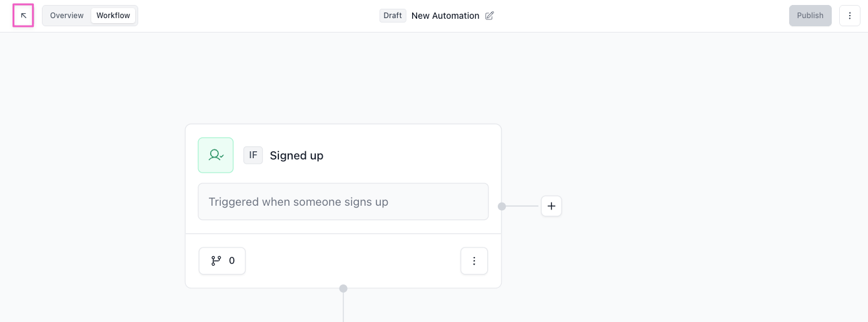Click the bottom connector dot of node
Image resolution: width=868 pixels, height=322 pixels.
pyautogui.click(x=343, y=288)
